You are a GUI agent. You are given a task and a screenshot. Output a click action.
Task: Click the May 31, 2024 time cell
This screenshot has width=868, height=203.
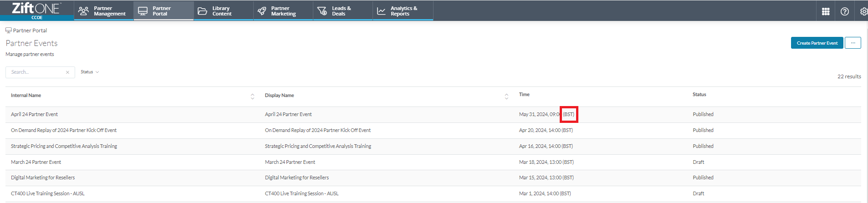546,114
